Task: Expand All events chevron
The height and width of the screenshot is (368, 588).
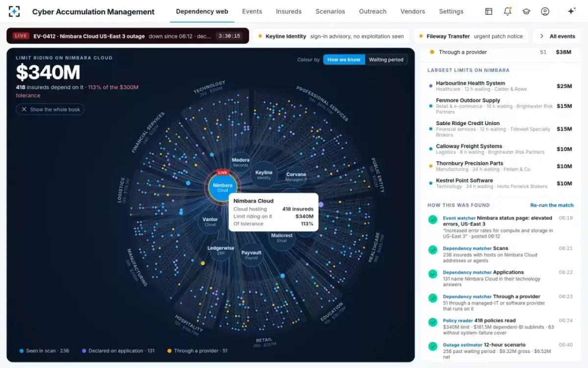Action: (541, 36)
